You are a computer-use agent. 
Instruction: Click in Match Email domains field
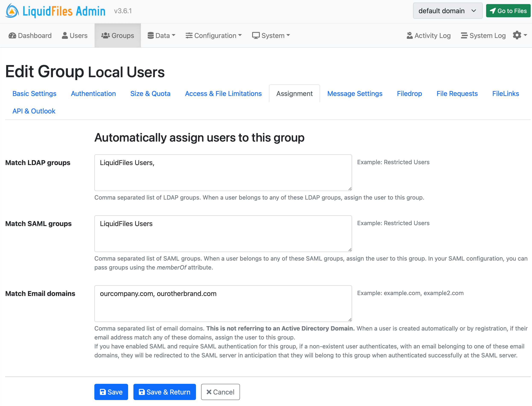click(x=223, y=303)
